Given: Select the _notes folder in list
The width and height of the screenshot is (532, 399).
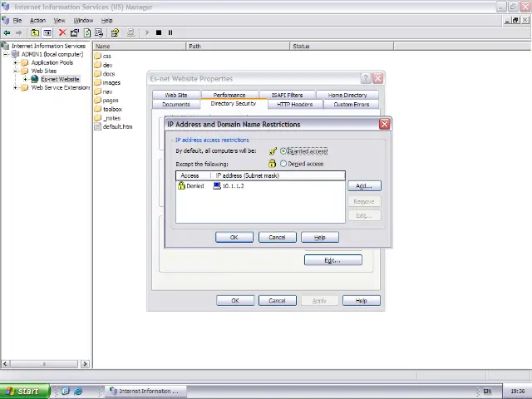Looking at the screenshot, I should [107, 118].
